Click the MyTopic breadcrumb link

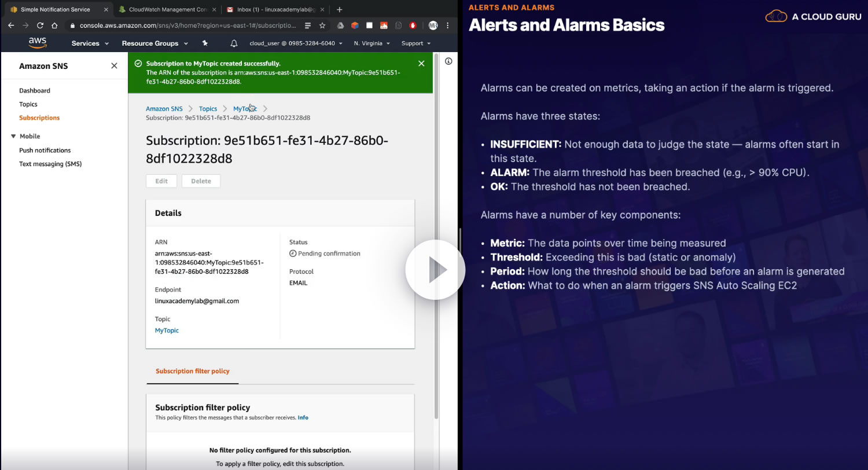click(x=245, y=109)
